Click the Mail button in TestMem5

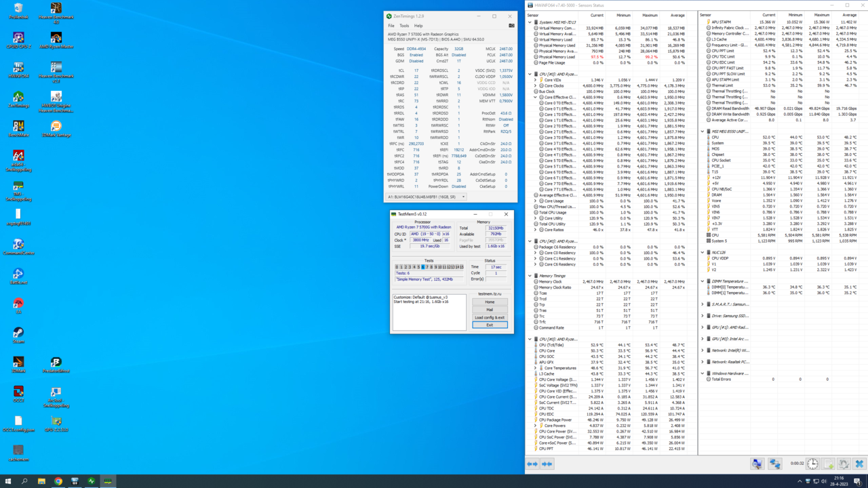pyautogui.click(x=490, y=310)
